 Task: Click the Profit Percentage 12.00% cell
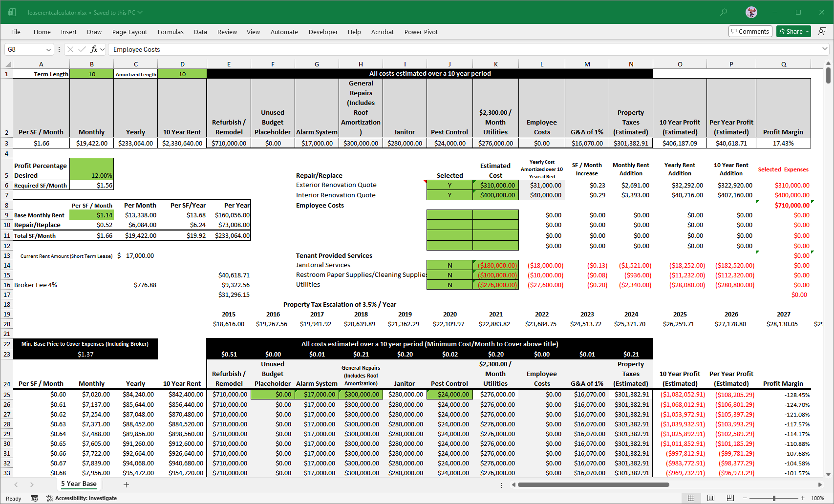pyautogui.click(x=91, y=170)
